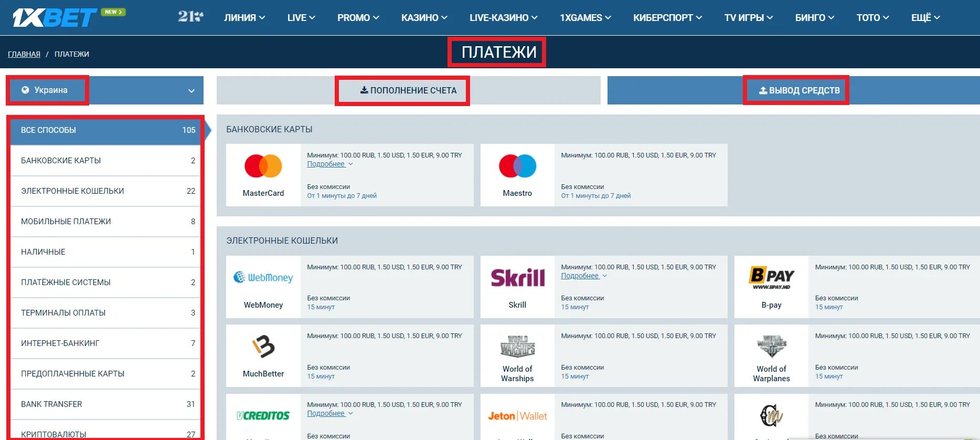
Task: Select ЭЛЕКТРОННЫЕ КОШЕЛЬКИ category in sidebar
Action: [x=106, y=191]
